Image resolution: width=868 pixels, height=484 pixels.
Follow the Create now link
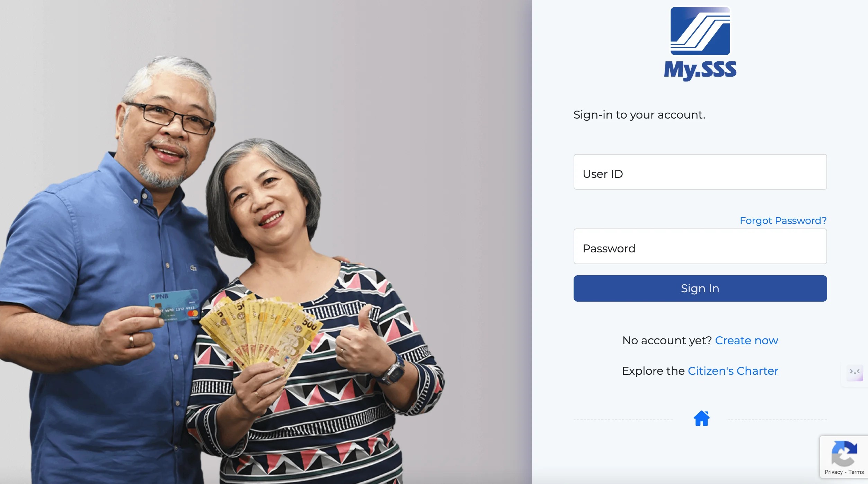tap(746, 340)
